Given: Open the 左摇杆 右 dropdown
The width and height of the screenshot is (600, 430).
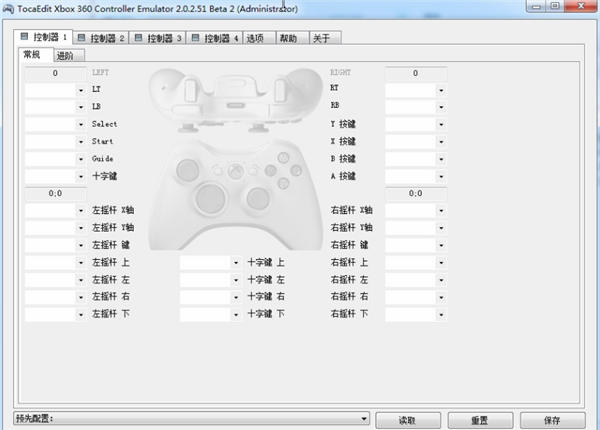Looking at the screenshot, I should coord(56,297).
